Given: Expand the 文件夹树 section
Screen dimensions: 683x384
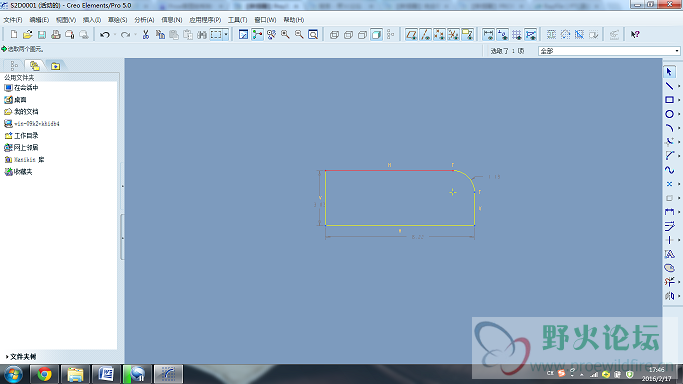Looking at the screenshot, I should pos(20,357).
